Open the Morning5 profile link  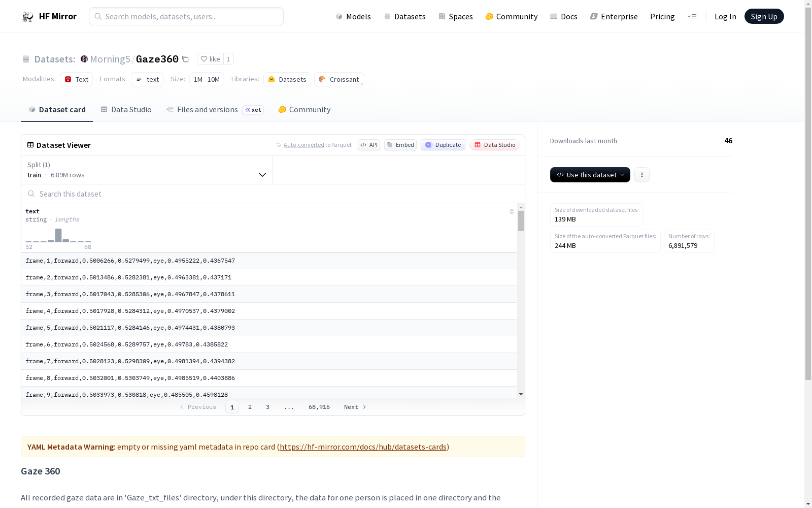110,59
